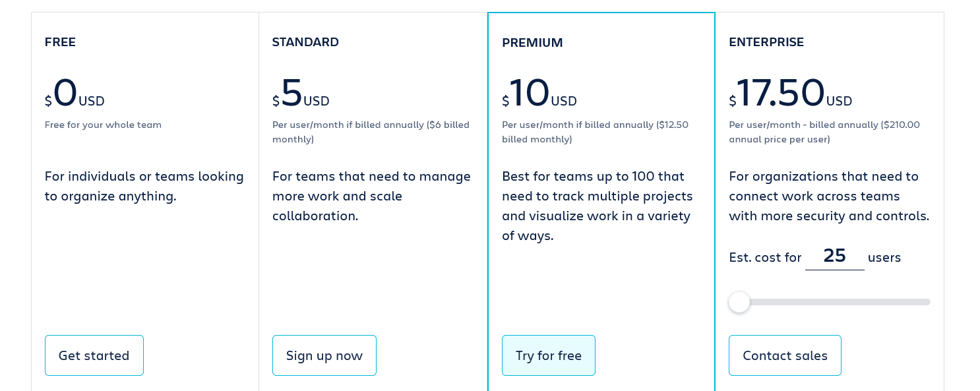Image resolution: width=980 pixels, height=391 pixels.
Task: Click the $17.50 USD Enterprise price
Action: click(790, 93)
